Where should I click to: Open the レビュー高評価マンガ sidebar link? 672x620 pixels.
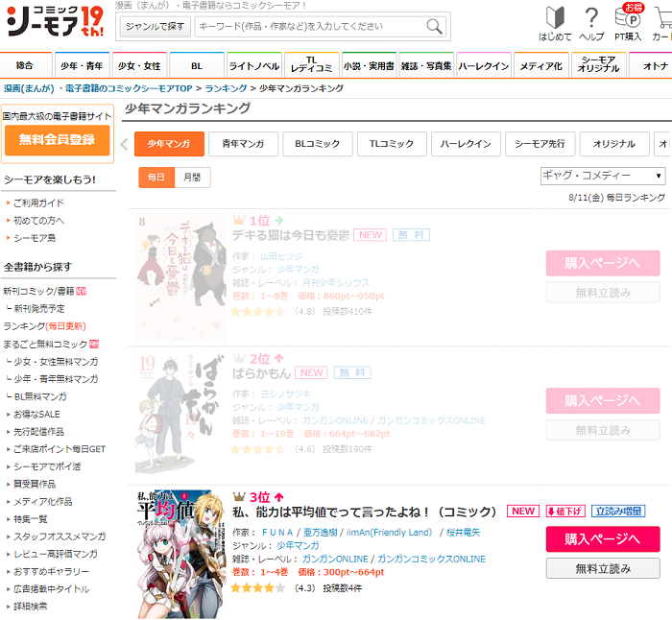(x=56, y=554)
